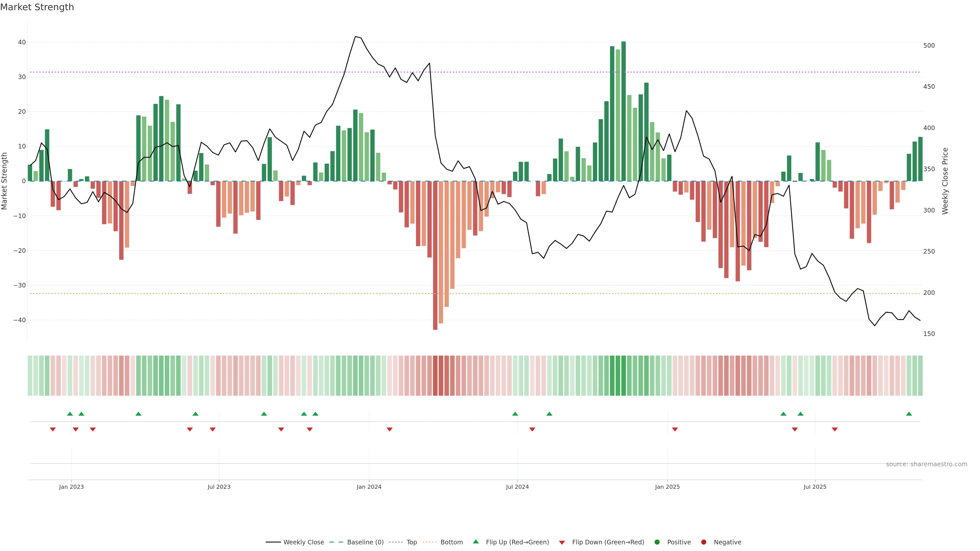Click the leftmost red flip-down triangle marker
The height and width of the screenshot is (551, 980).
(x=53, y=429)
